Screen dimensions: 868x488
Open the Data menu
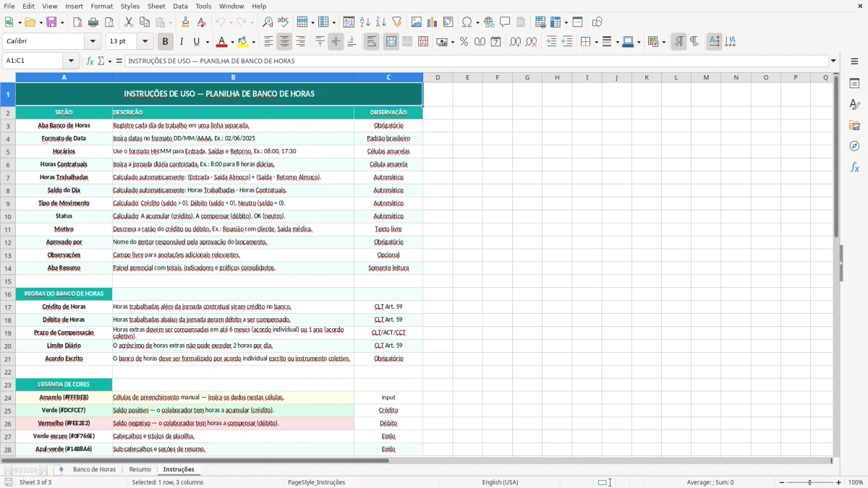(180, 6)
